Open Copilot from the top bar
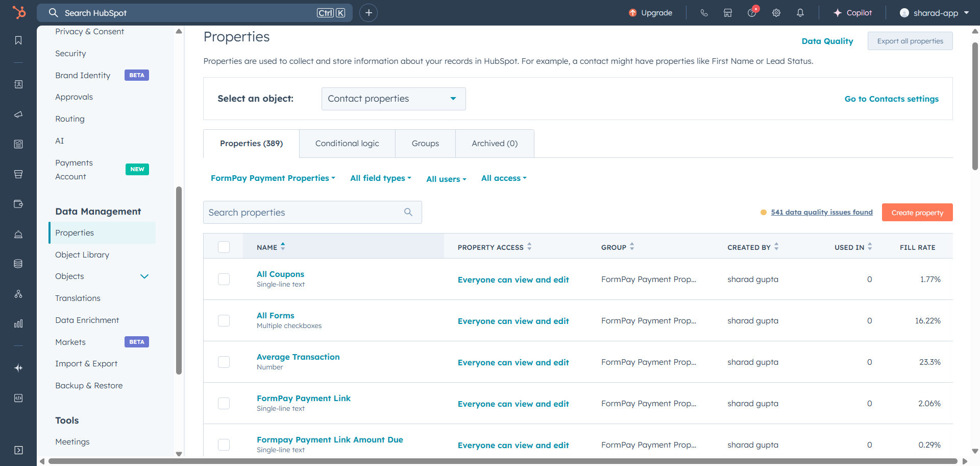Image resolution: width=980 pixels, height=466 pixels. (852, 13)
